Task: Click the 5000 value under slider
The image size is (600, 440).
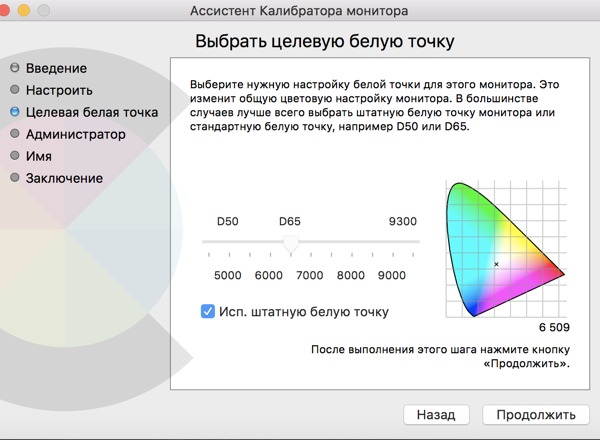Action: 228,275
